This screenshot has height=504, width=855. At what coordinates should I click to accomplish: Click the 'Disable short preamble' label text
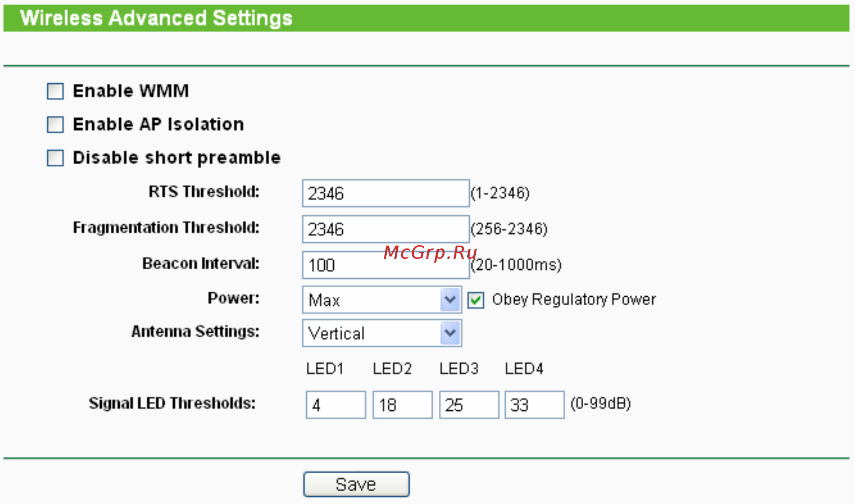pyautogui.click(x=177, y=158)
